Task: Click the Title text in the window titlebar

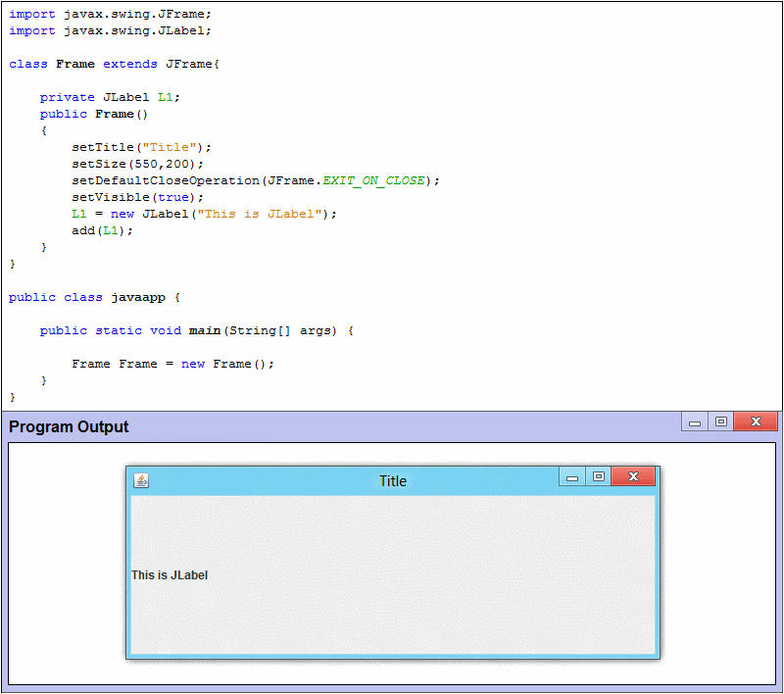Action: point(392,481)
